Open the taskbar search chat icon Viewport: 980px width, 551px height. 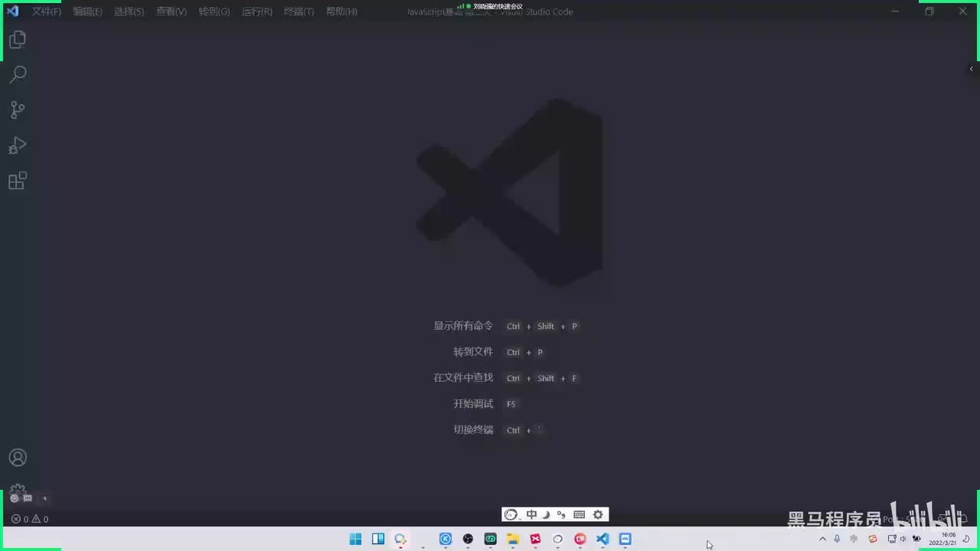click(x=400, y=539)
